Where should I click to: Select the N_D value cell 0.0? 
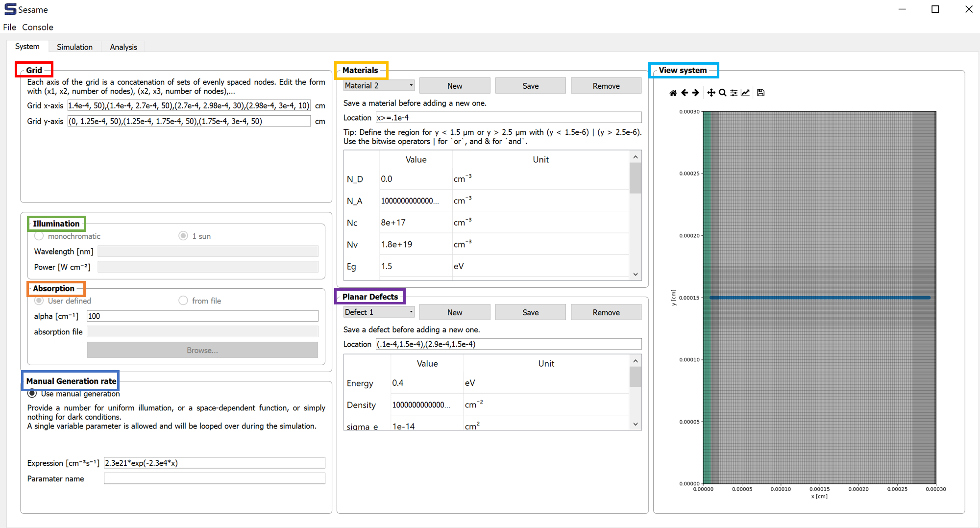416,179
